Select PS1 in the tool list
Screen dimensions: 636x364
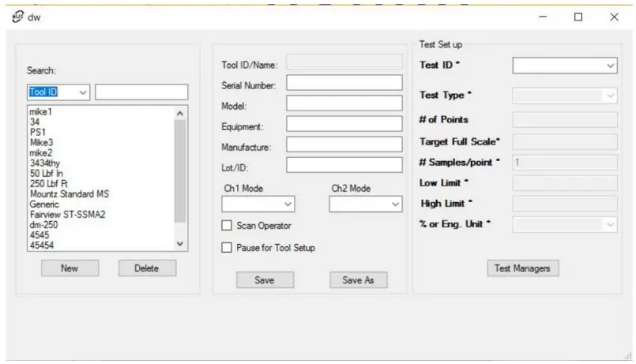(37, 132)
